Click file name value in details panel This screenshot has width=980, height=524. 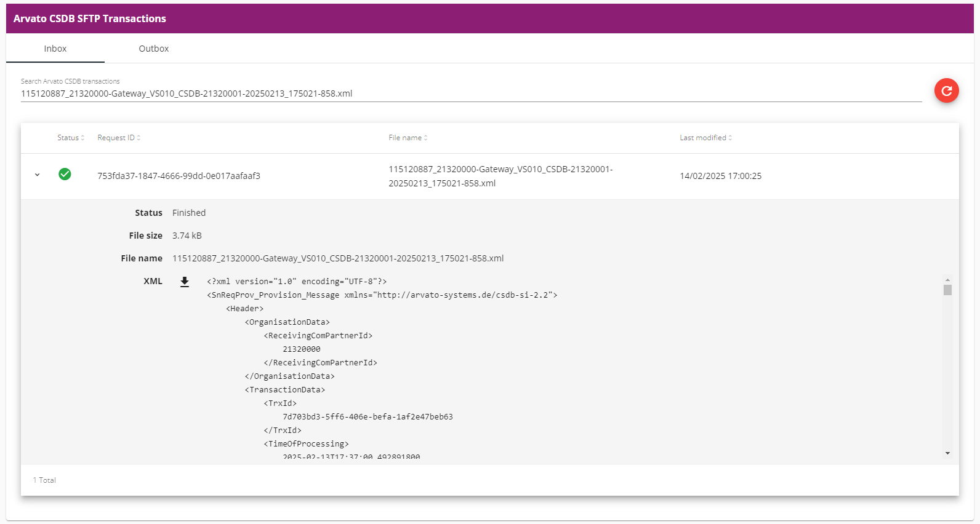coord(338,258)
